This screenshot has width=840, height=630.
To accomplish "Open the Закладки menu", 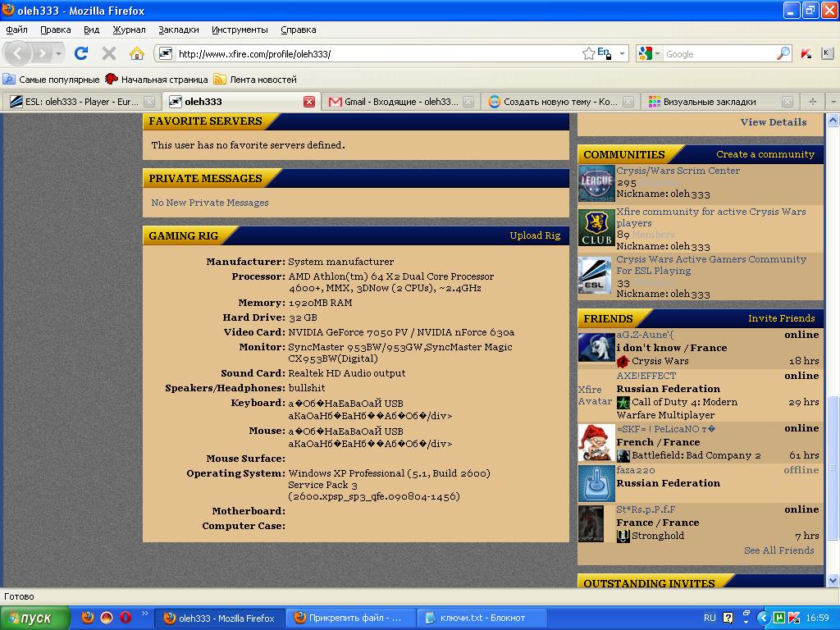I will tap(178, 30).
